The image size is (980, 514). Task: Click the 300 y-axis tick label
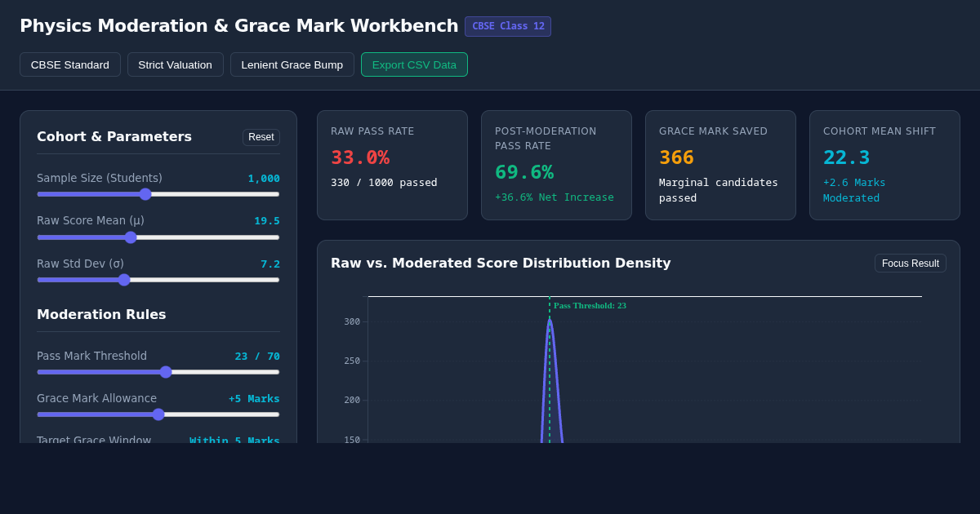pyautogui.click(x=352, y=321)
